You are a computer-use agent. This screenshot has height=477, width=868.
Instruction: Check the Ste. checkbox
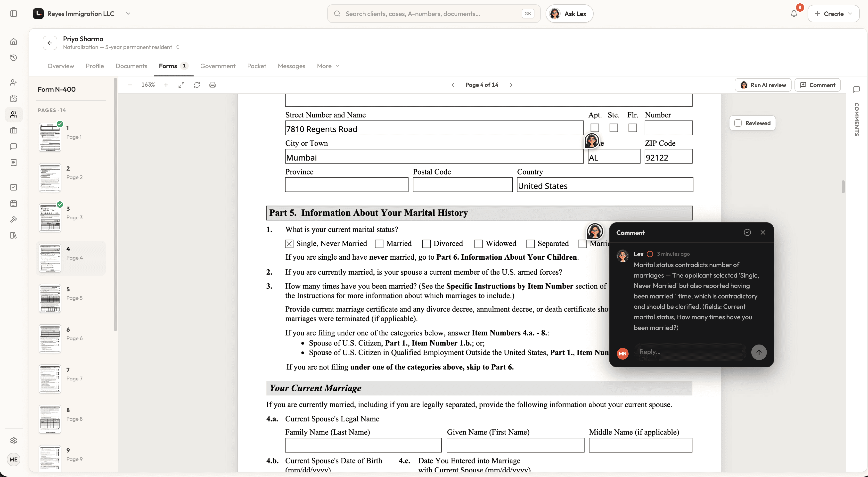point(614,128)
